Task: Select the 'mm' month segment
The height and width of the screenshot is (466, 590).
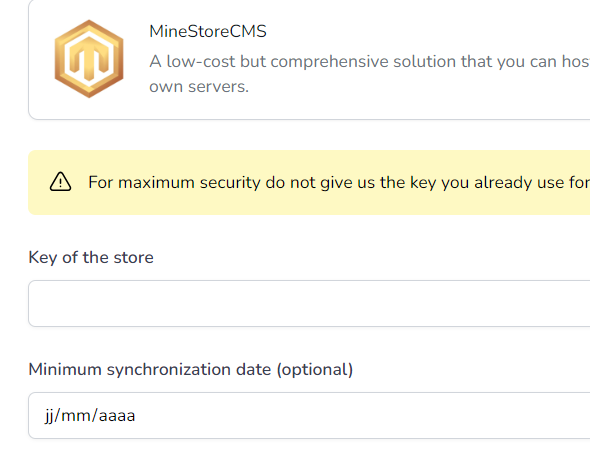Action: pos(76,416)
